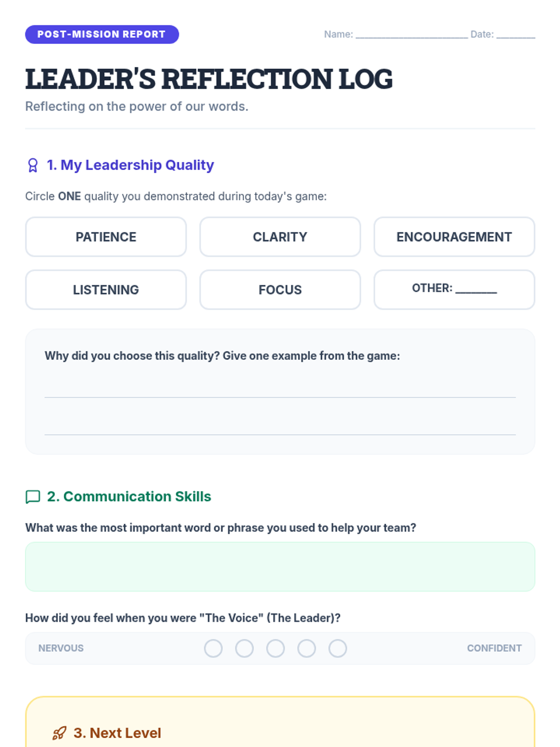Select the last circle nearest CONFIDENT
The image size is (560, 747).
pyautogui.click(x=337, y=648)
